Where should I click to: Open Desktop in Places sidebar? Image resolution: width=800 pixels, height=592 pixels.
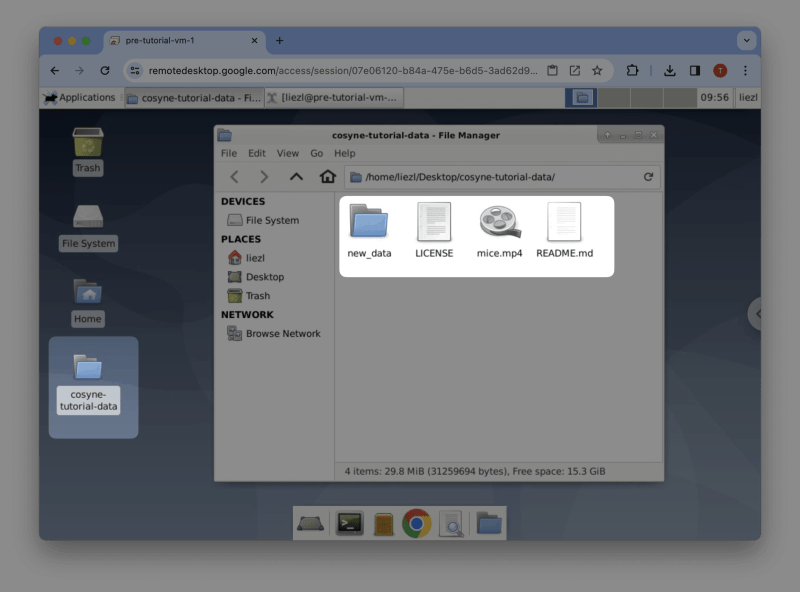[x=256, y=277]
